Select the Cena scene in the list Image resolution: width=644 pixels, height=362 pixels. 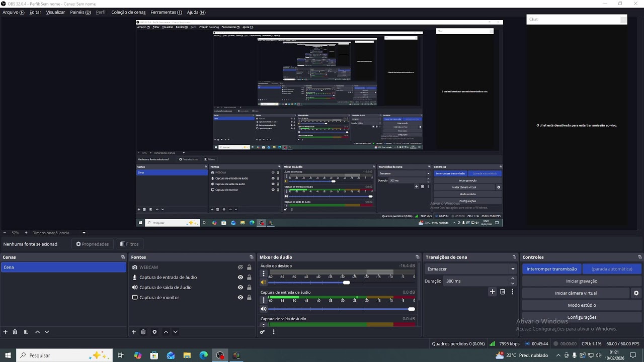tap(63, 267)
